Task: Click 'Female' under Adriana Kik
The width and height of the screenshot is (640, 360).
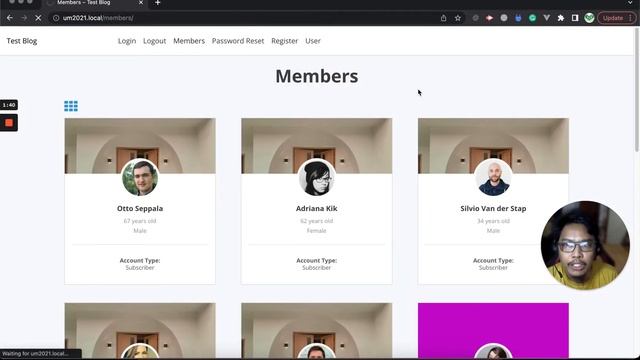Action: point(317,231)
